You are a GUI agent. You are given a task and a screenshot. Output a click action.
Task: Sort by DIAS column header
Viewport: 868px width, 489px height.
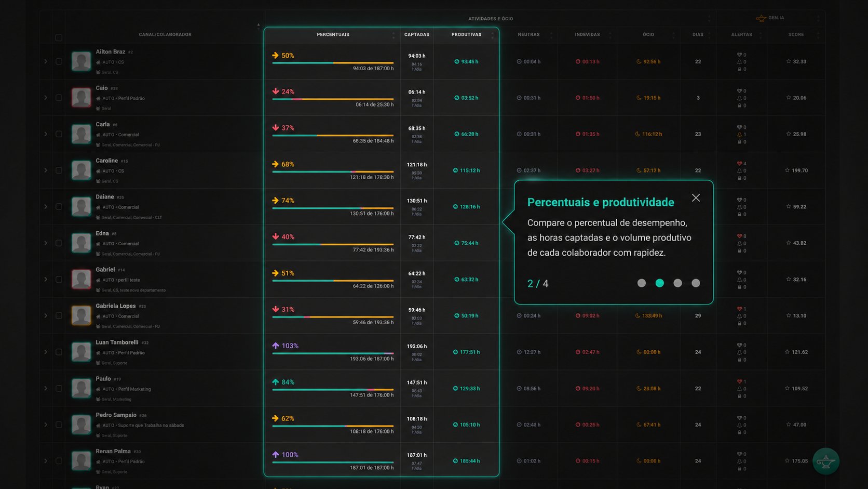click(698, 35)
